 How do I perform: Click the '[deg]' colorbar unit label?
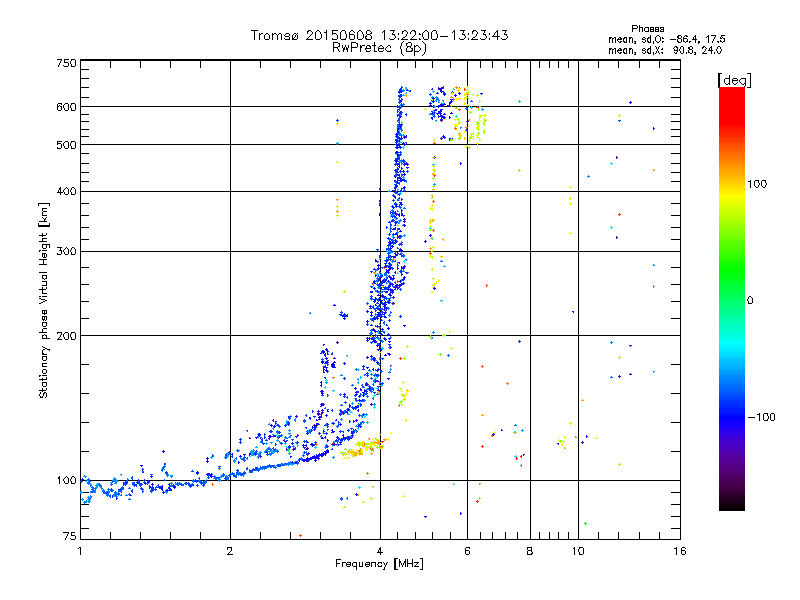point(734,80)
